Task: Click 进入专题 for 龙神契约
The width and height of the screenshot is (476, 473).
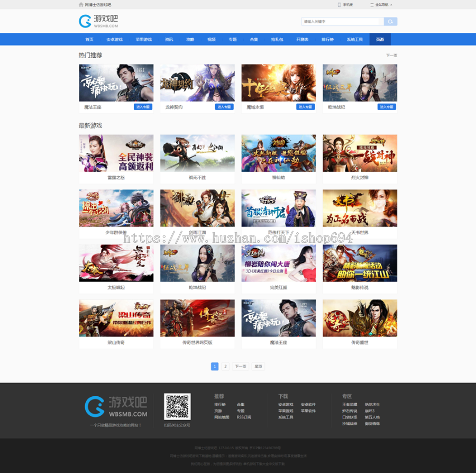Action: click(224, 107)
